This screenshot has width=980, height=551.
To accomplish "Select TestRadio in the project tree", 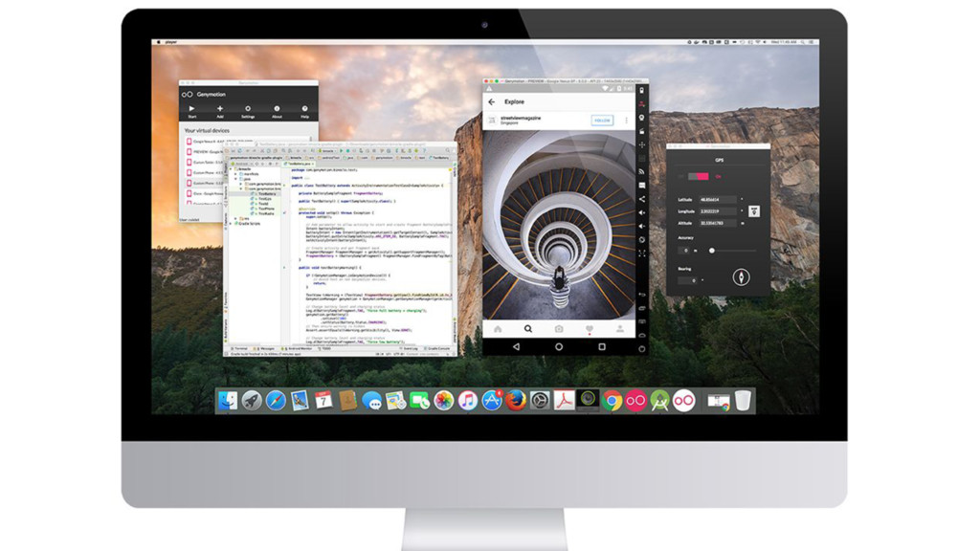I will (266, 213).
